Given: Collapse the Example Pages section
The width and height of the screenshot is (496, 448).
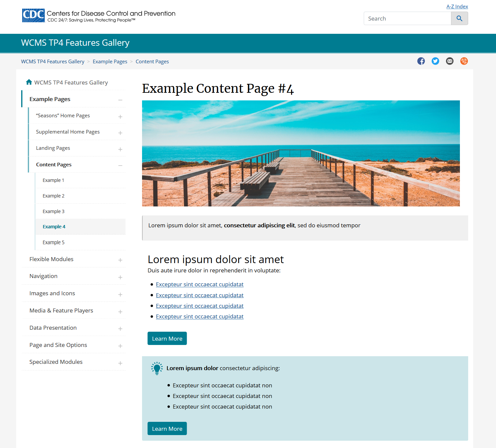Looking at the screenshot, I should click(x=120, y=100).
